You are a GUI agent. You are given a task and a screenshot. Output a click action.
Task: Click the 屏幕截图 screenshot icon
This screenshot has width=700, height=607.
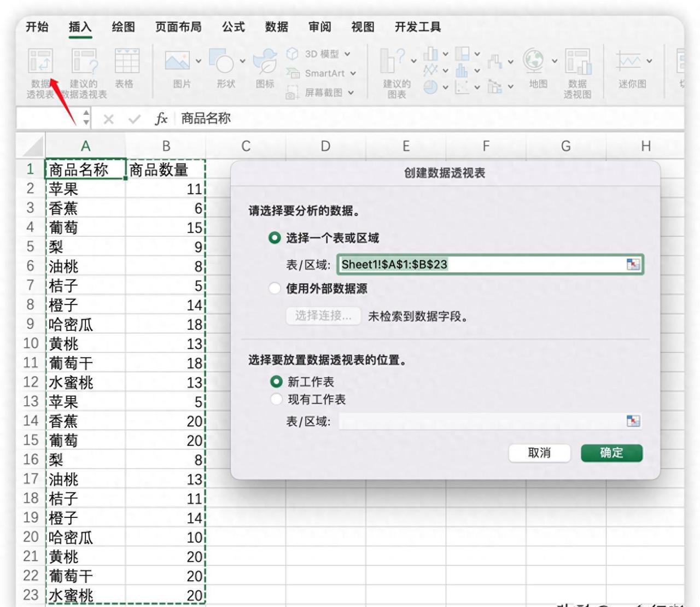pyautogui.click(x=293, y=92)
